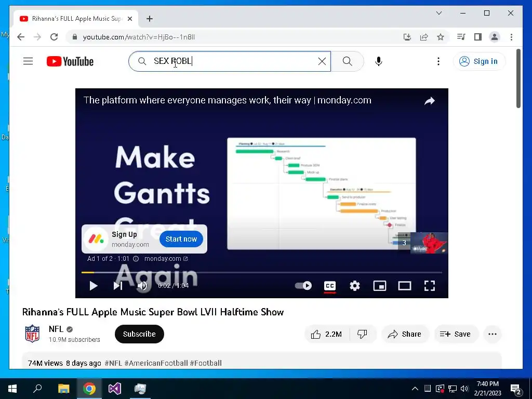Click the page vertical scrollbar
The width and height of the screenshot is (532, 399).
[518, 79]
